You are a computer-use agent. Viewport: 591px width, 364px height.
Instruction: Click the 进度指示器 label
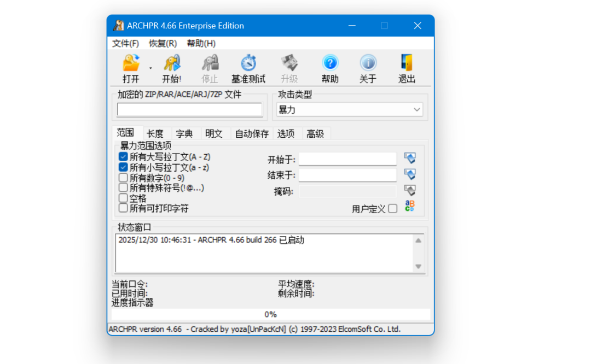click(132, 302)
